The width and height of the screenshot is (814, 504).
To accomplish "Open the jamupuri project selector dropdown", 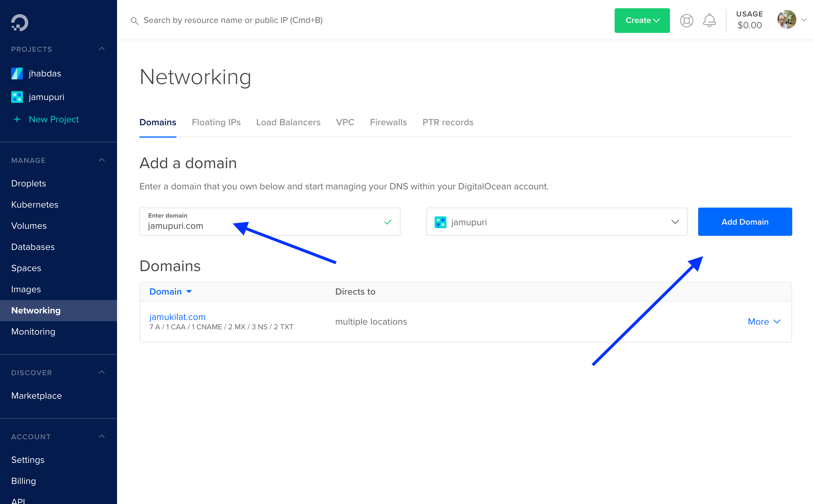I will (x=556, y=222).
